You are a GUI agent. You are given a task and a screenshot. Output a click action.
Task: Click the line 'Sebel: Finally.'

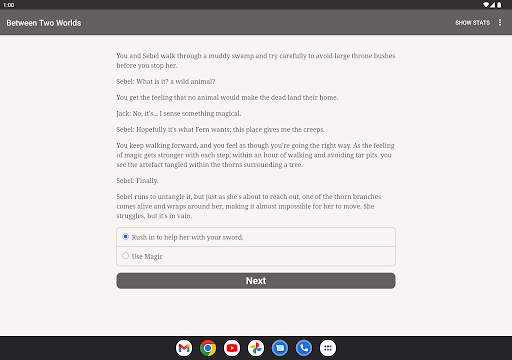pyautogui.click(x=137, y=181)
